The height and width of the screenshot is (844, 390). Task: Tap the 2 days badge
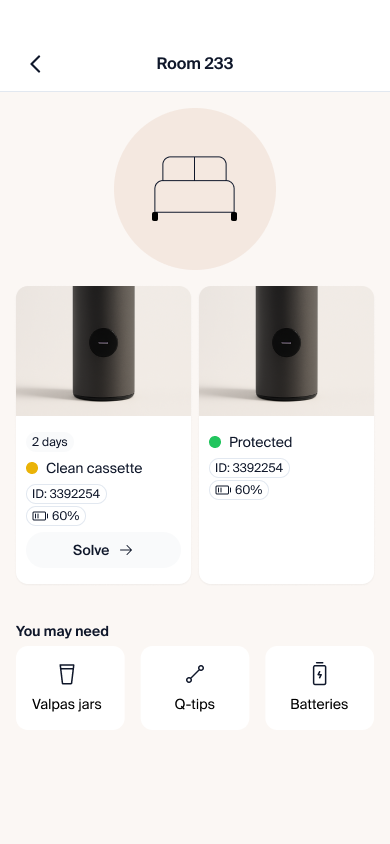click(49, 442)
